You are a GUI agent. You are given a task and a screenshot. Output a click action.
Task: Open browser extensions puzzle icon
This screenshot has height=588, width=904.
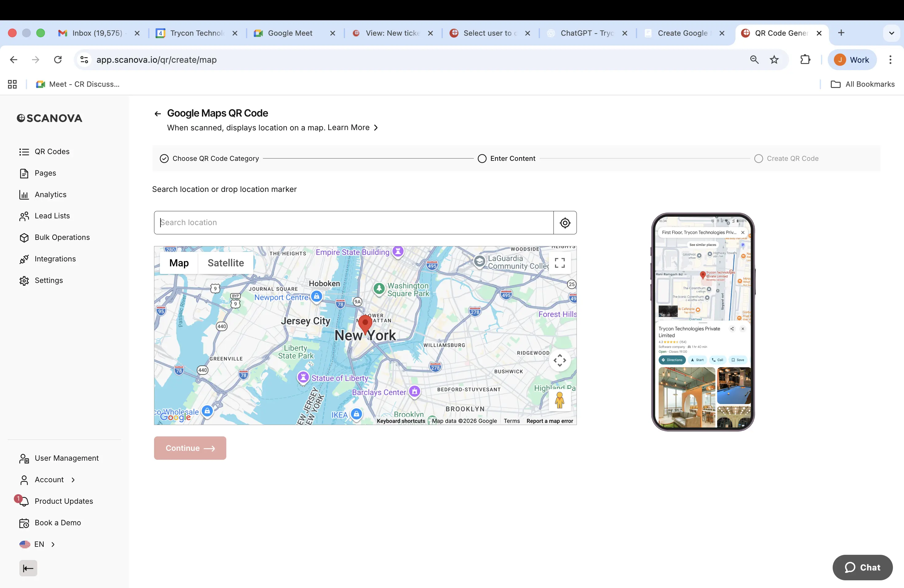tap(805, 60)
